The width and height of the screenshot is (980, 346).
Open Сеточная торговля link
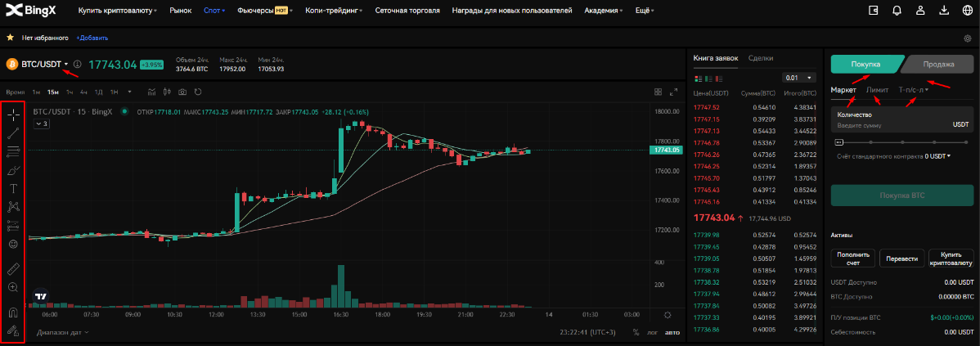(407, 11)
